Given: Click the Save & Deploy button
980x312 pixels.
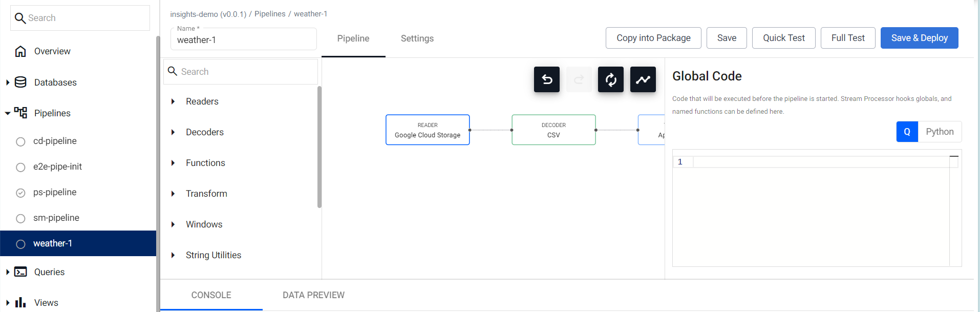Looking at the screenshot, I should 919,37.
